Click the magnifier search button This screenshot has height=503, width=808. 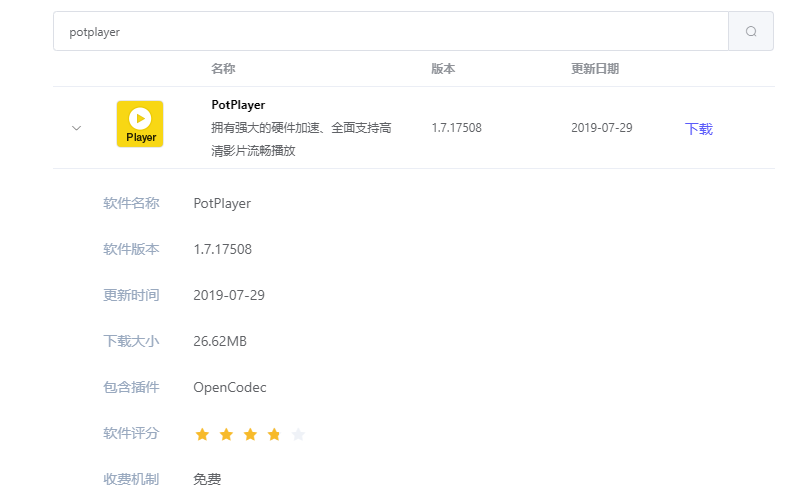[751, 31]
